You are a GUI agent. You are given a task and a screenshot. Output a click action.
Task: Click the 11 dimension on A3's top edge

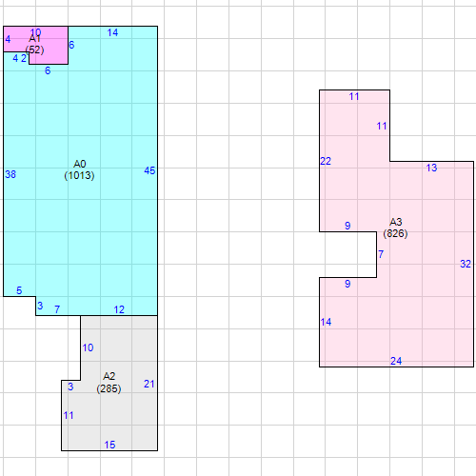point(354,96)
